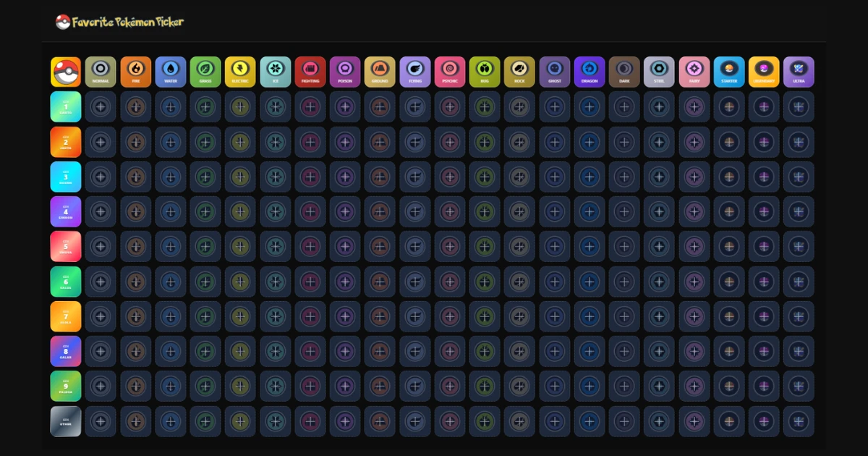Choose the Ground type header icon
The height and width of the screenshot is (456, 868).
[x=380, y=72]
